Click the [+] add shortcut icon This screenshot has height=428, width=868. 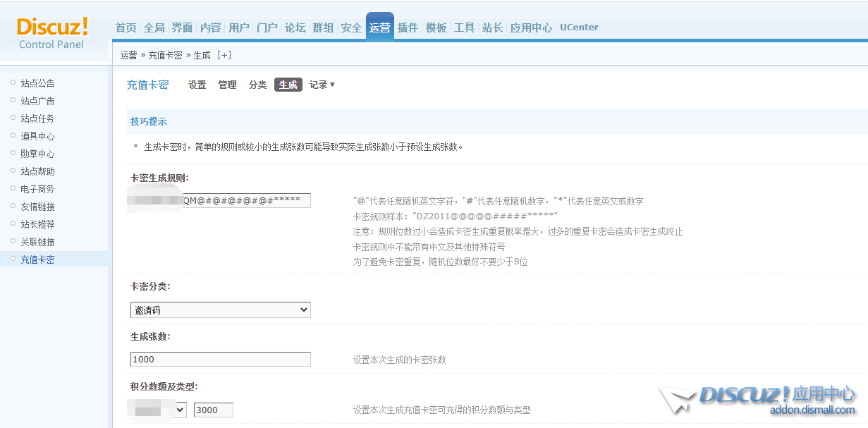coord(224,55)
